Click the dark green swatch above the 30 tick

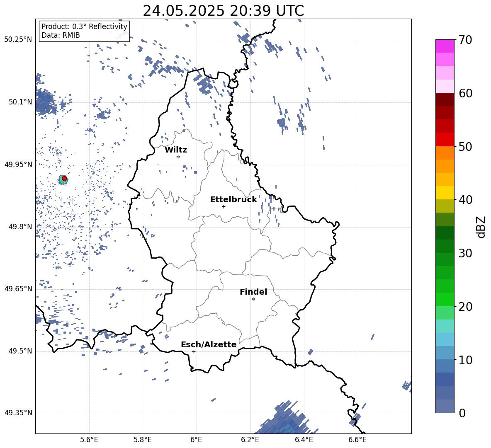[x=445, y=246]
